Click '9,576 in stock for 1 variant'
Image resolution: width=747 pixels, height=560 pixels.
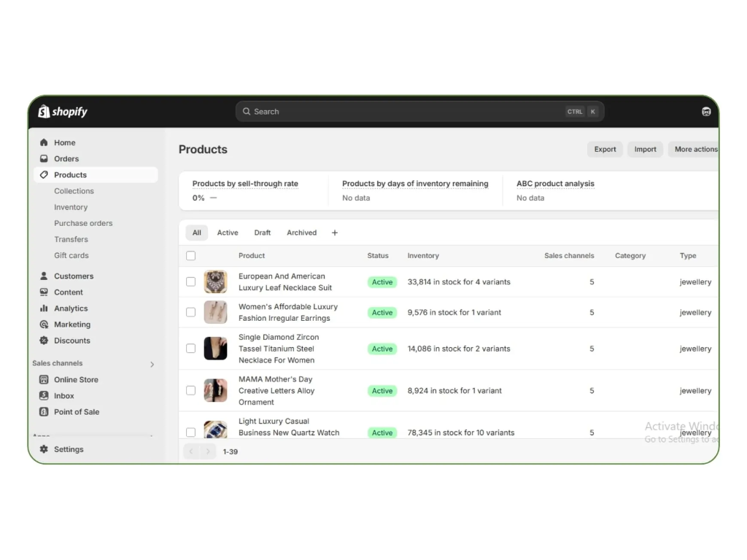coord(454,312)
